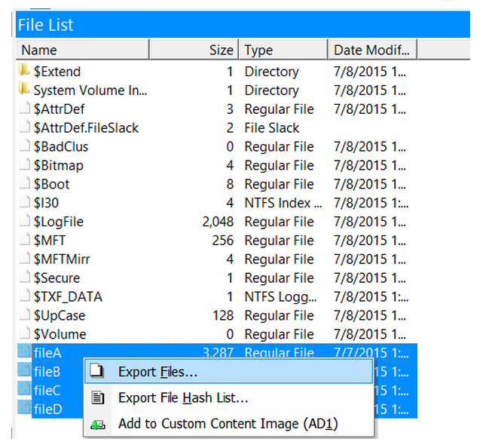Click the file icon beside $UpCase
483x448 pixels.
tap(25, 315)
